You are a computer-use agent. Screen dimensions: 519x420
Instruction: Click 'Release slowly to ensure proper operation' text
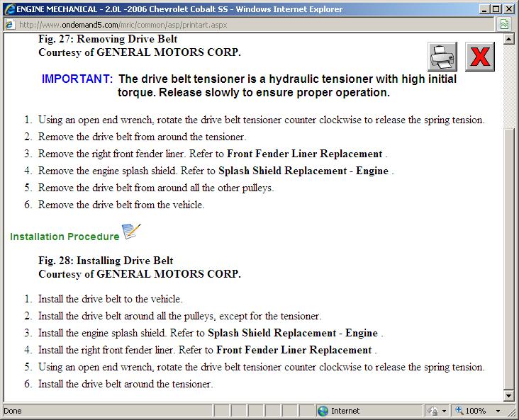pyautogui.click(x=274, y=93)
